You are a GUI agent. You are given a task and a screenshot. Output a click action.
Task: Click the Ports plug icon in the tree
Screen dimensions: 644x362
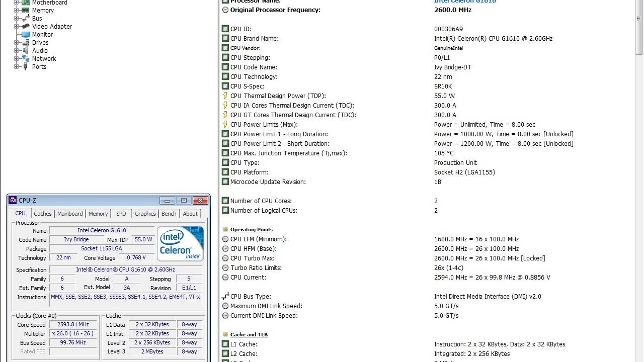point(25,66)
